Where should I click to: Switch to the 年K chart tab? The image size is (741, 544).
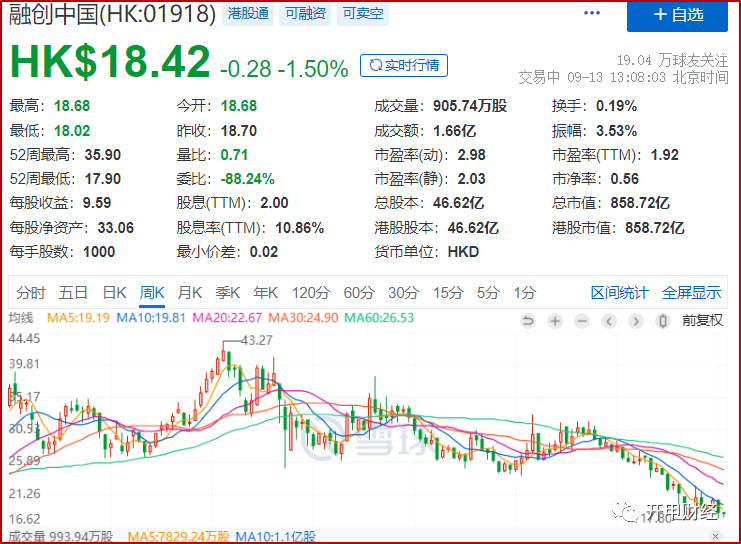coord(265,293)
